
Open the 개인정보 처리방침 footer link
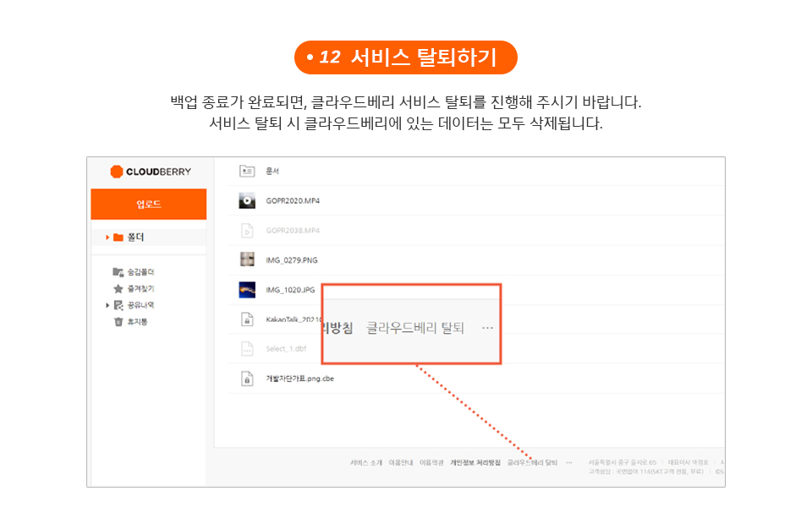tap(475, 462)
